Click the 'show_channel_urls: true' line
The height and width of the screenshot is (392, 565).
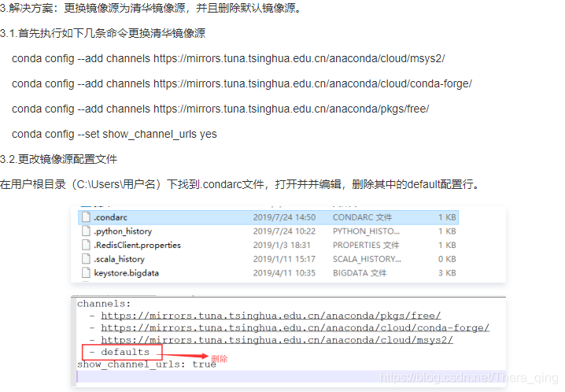point(146,364)
